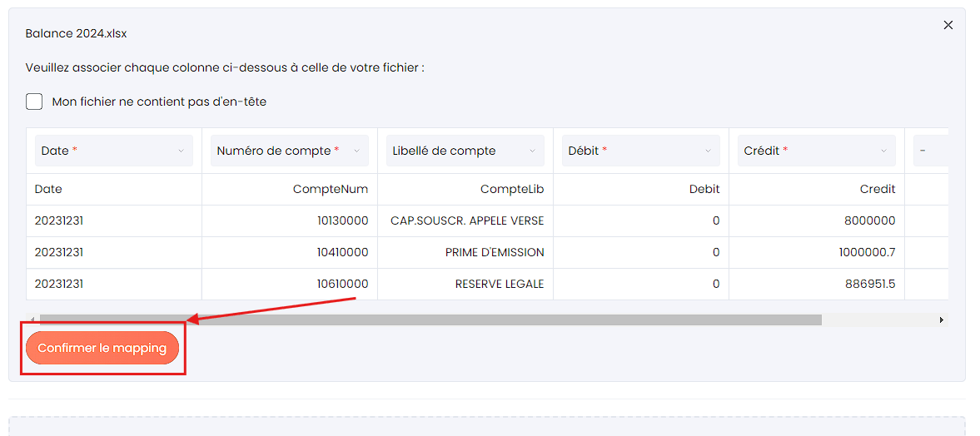980x436 pixels.
Task: Open the Crédit column dropdown
Action: [x=816, y=151]
